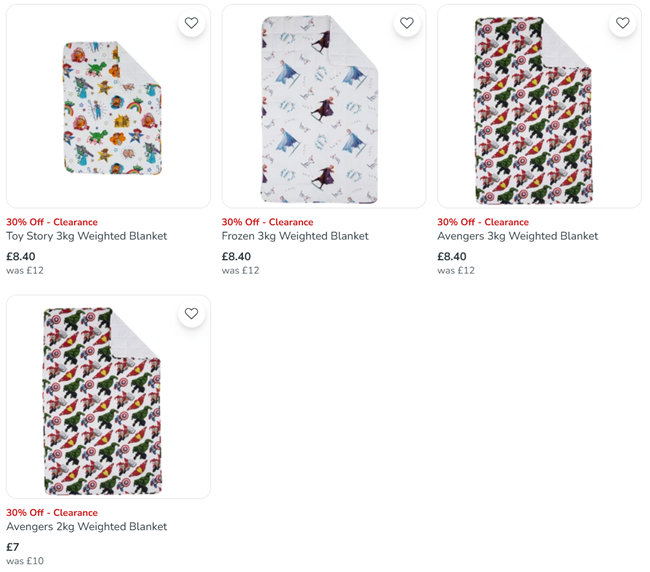Add Avengers 3kg blanket to wishlist heart

[622, 23]
